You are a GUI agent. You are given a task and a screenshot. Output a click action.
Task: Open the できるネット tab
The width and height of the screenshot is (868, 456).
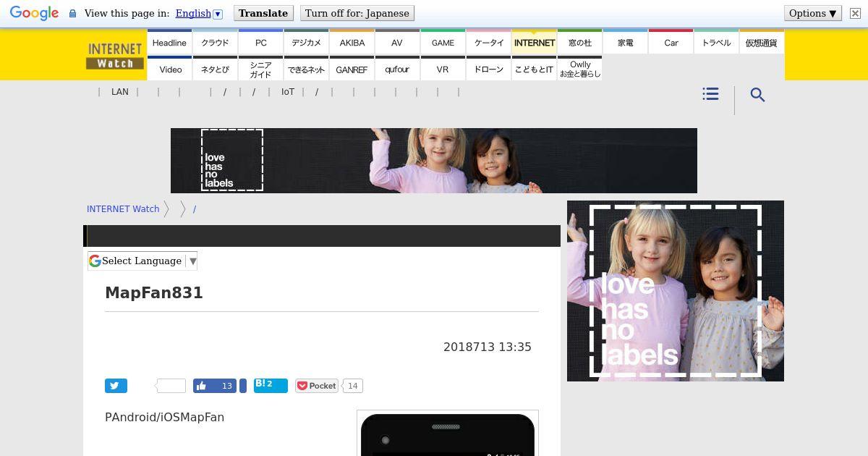[x=306, y=69]
